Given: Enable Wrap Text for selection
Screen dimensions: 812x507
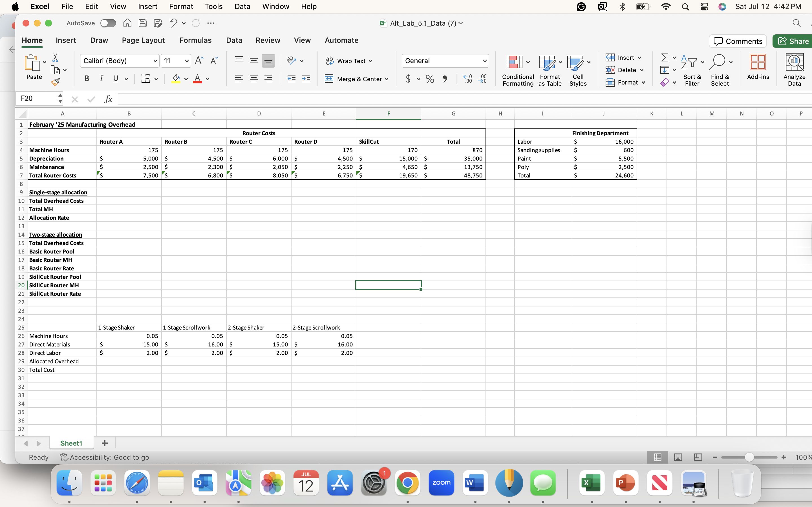Looking at the screenshot, I should pyautogui.click(x=349, y=61).
